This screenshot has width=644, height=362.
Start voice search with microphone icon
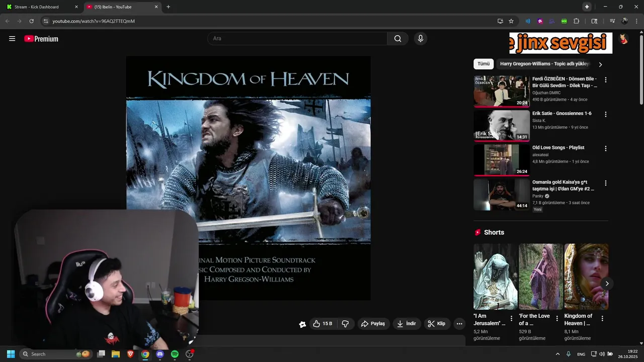[x=421, y=39]
